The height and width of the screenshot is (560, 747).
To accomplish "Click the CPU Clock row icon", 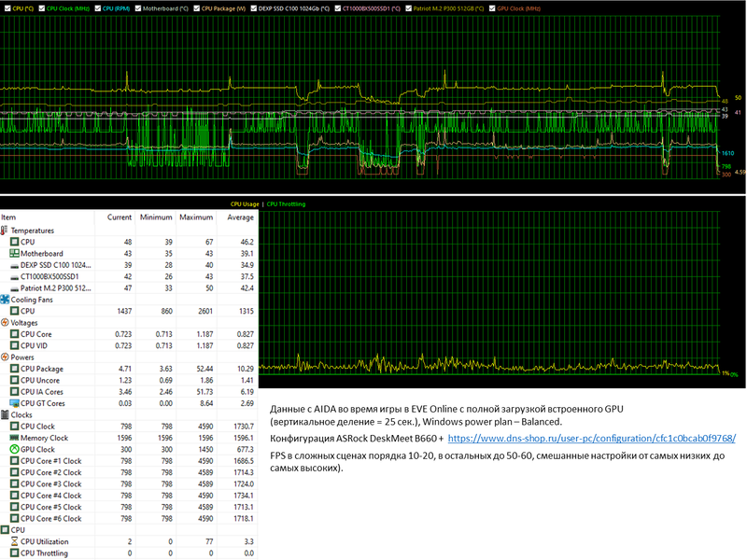I will [x=15, y=427].
